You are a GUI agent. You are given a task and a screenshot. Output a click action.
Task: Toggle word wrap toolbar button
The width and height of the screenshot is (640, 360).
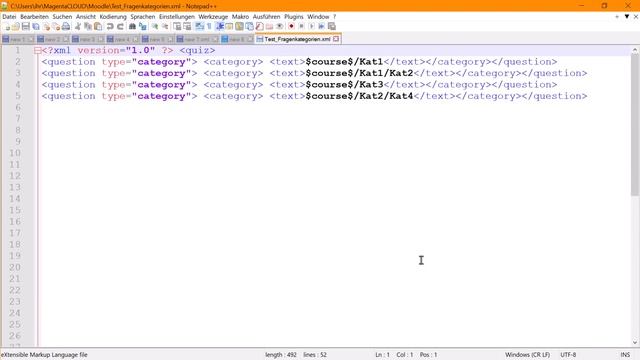pyautogui.click(x=199, y=27)
